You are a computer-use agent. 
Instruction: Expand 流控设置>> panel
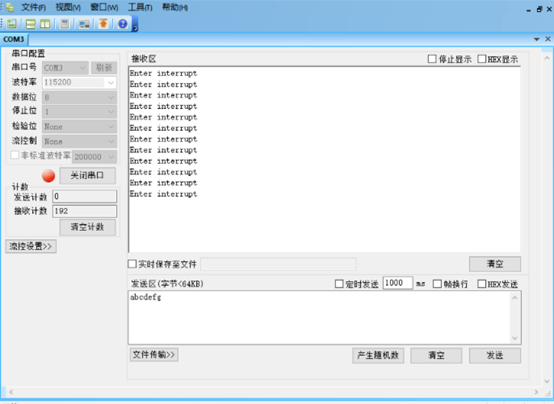coord(31,246)
